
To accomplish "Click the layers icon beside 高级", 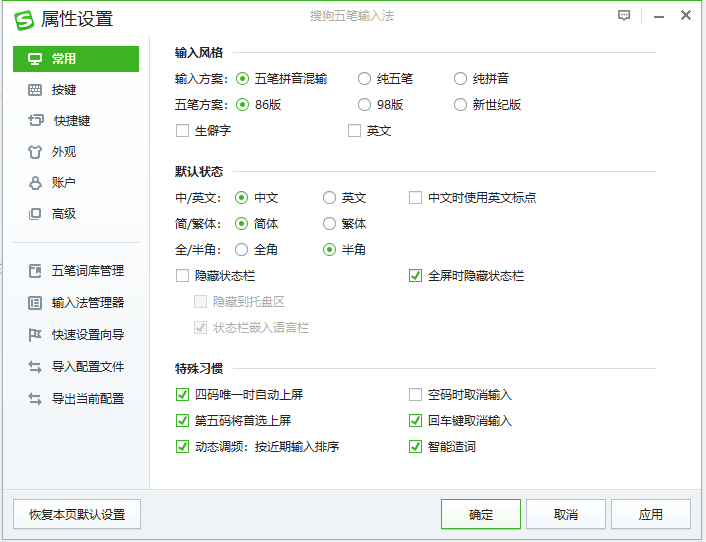I will [35, 214].
